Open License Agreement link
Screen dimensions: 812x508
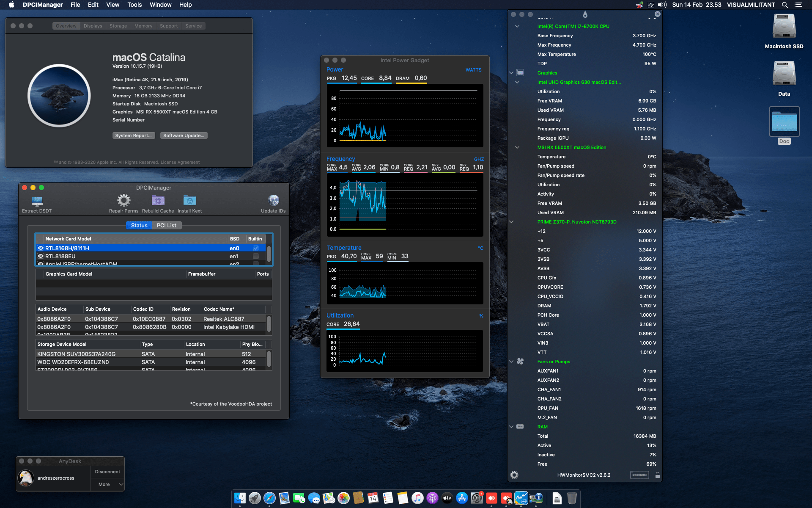[x=180, y=162]
